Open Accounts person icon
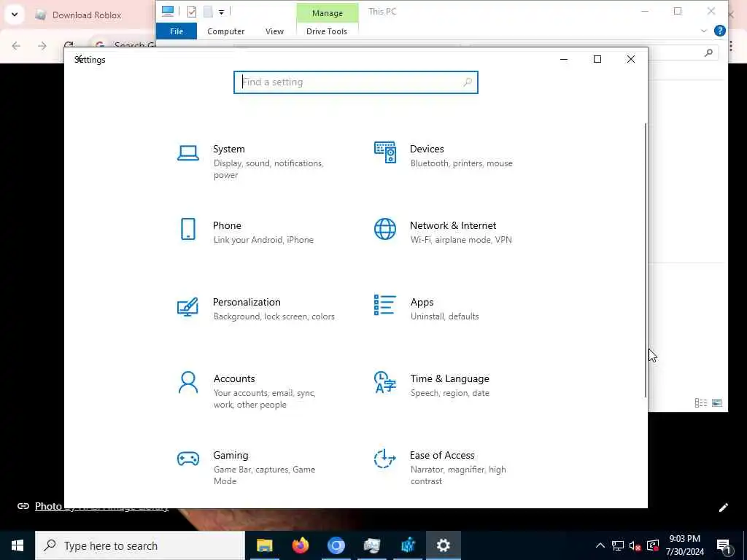This screenshot has height=560, width=747. (x=188, y=382)
